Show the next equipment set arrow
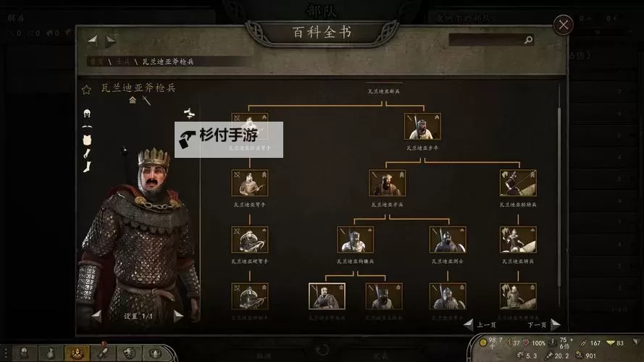644x362 pixels. coord(177,316)
